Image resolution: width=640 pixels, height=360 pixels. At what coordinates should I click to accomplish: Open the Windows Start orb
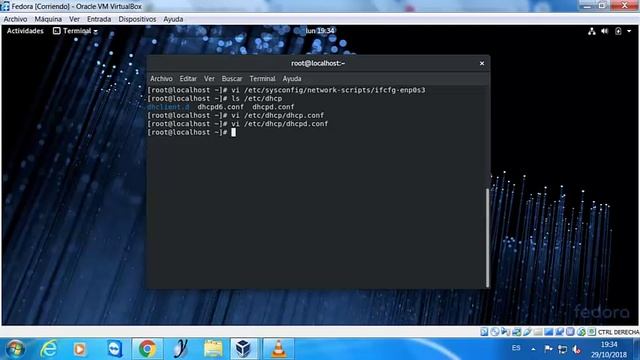[15, 349]
